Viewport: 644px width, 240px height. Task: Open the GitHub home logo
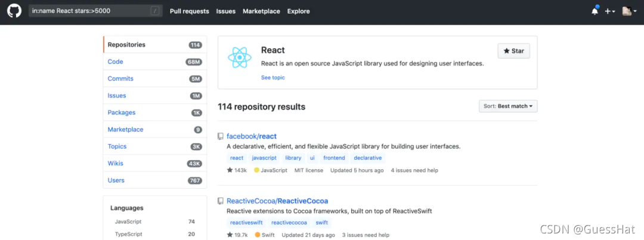point(14,11)
